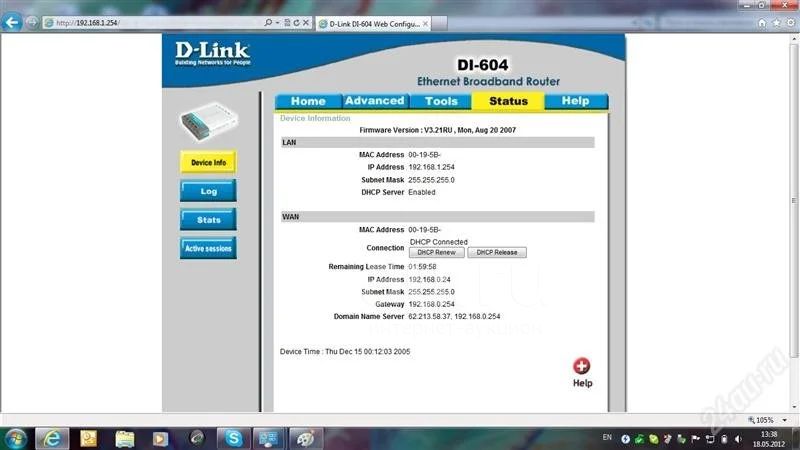Open the browser Tools gear icon
This screenshot has width=800, height=450.
[x=791, y=23]
